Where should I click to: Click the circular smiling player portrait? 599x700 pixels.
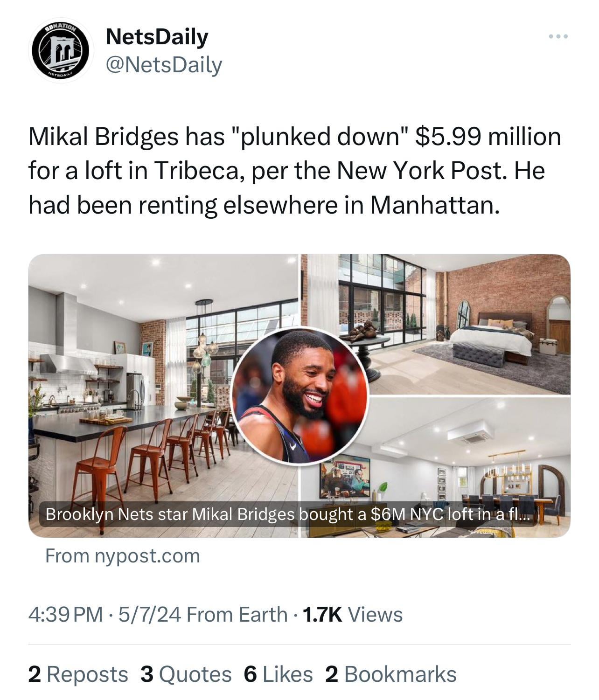pos(300,397)
